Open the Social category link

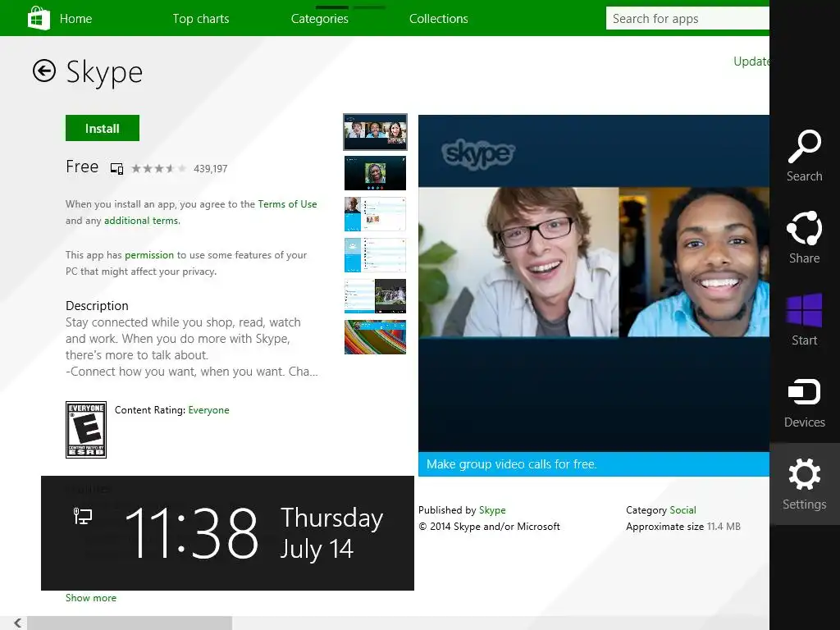click(x=682, y=510)
